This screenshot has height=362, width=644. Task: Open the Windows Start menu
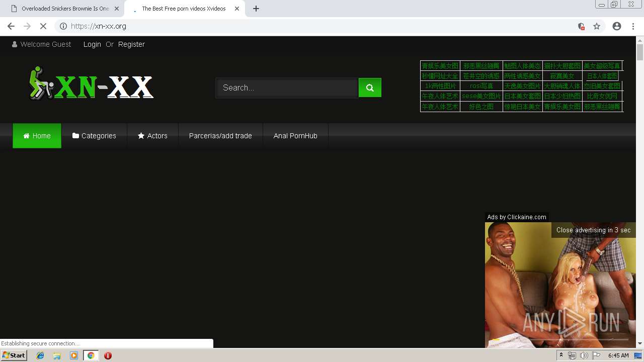point(14,355)
